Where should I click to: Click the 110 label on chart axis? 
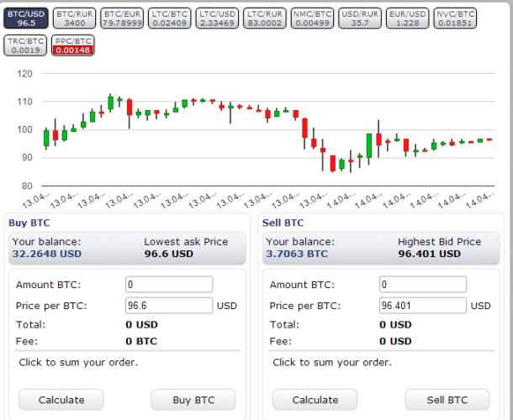pos(25,102)
